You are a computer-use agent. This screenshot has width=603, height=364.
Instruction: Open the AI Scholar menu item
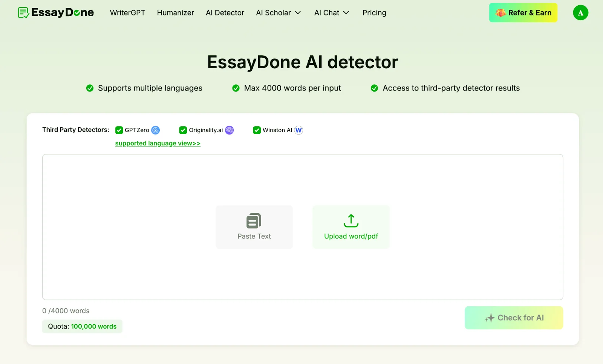click(273, 13)
